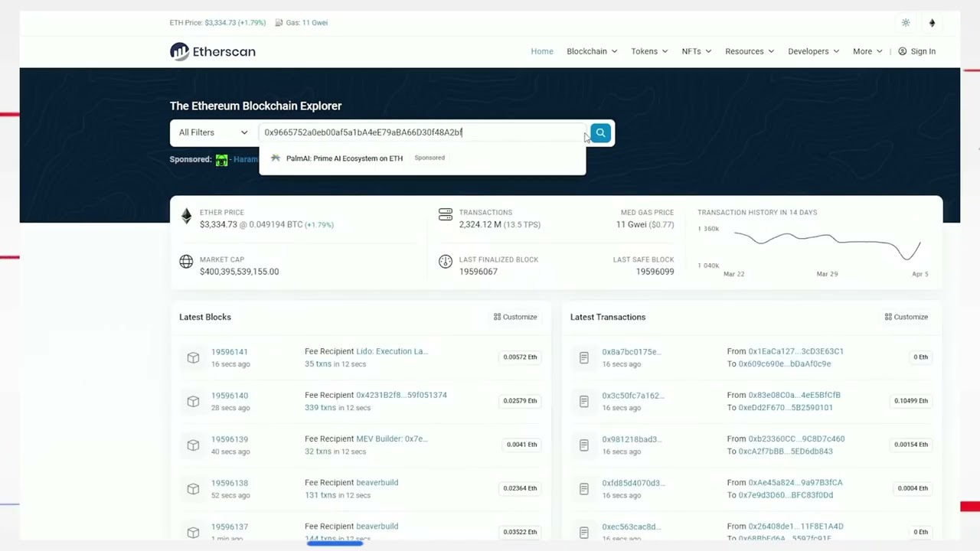Click the transaction document icon for 0x3c50fc7a162
The image size is (980, 551).
(x=584, y=401)
